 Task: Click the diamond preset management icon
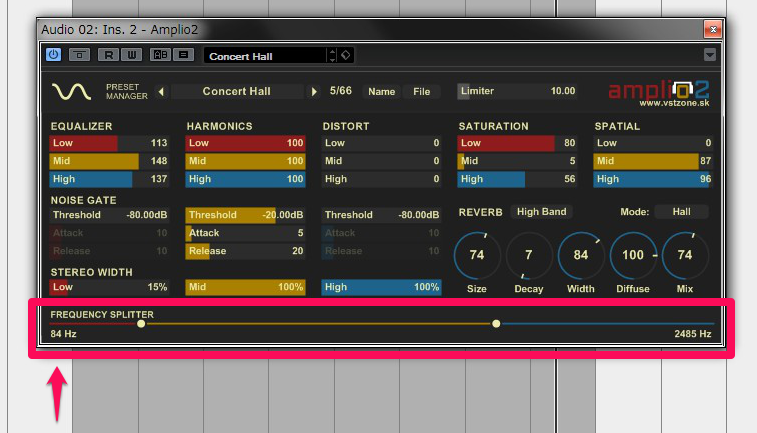346,56
